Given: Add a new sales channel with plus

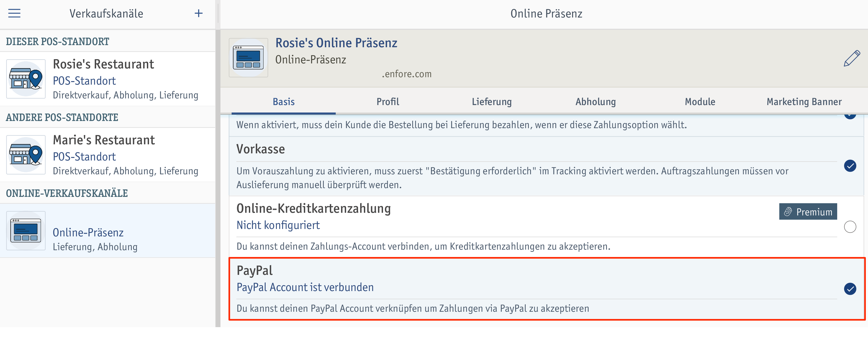Looking at the screenshot, I should click(199, 14).
